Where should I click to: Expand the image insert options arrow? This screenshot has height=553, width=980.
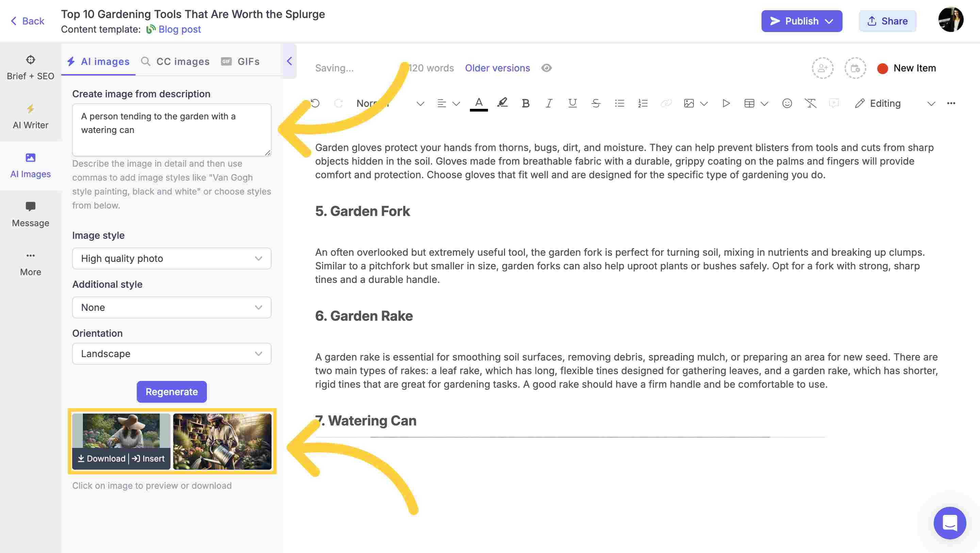click(704, 104)
